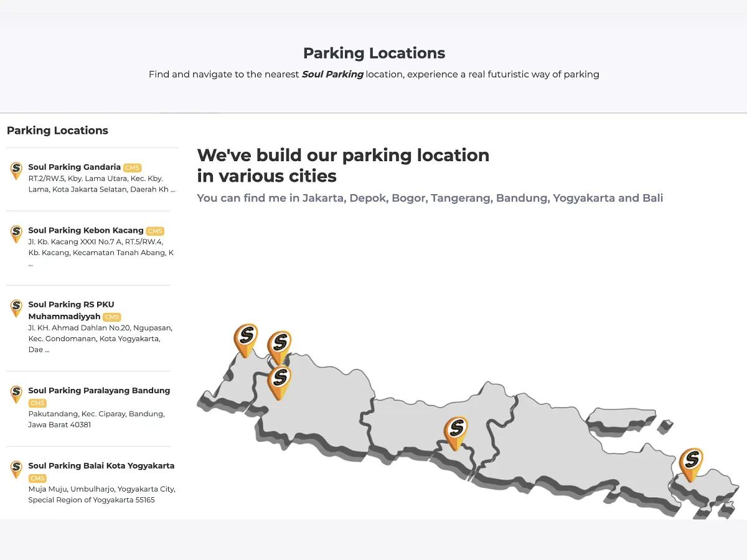
Task: Click the pin icon beside Soul Parking Gandaria
Action: tap(16, 171)
